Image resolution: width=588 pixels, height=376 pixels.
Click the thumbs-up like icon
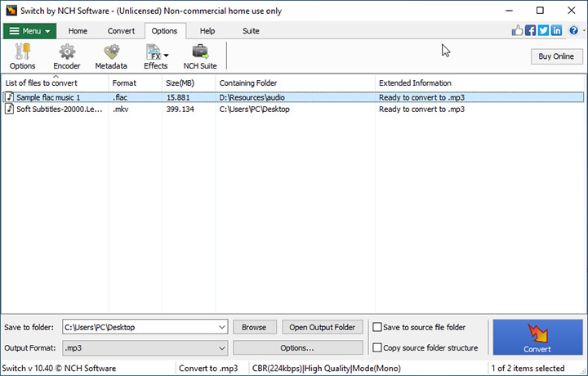point(518,30)
